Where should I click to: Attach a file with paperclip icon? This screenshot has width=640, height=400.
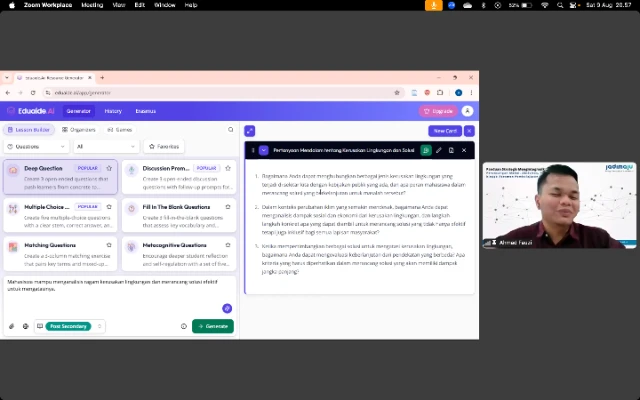click(11, 326)
